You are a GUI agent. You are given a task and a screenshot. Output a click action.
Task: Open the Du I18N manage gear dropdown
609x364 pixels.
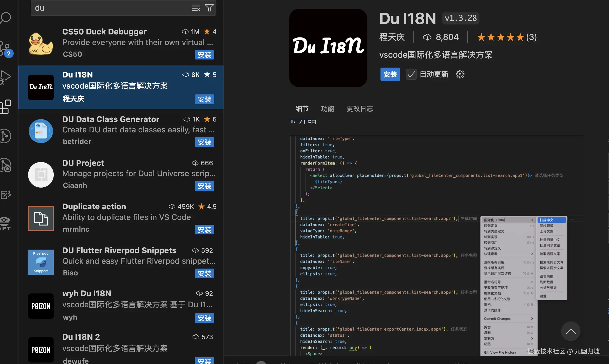[460, 74]
